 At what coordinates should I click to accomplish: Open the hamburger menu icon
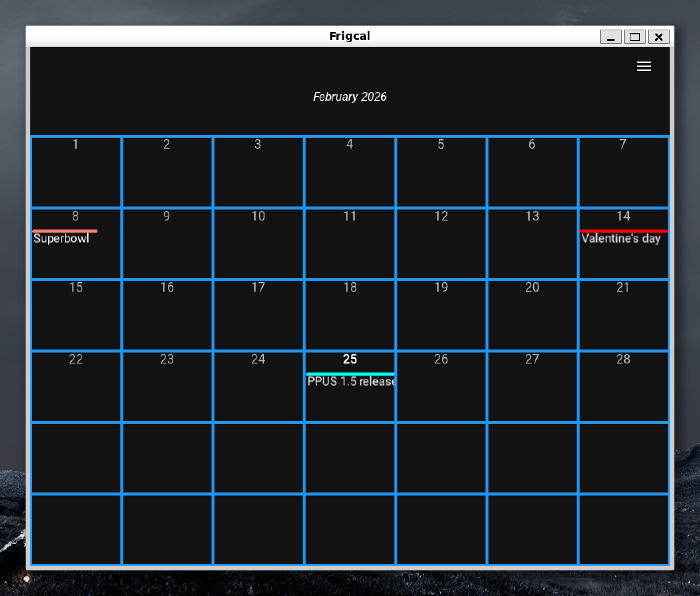click(644, 66)
